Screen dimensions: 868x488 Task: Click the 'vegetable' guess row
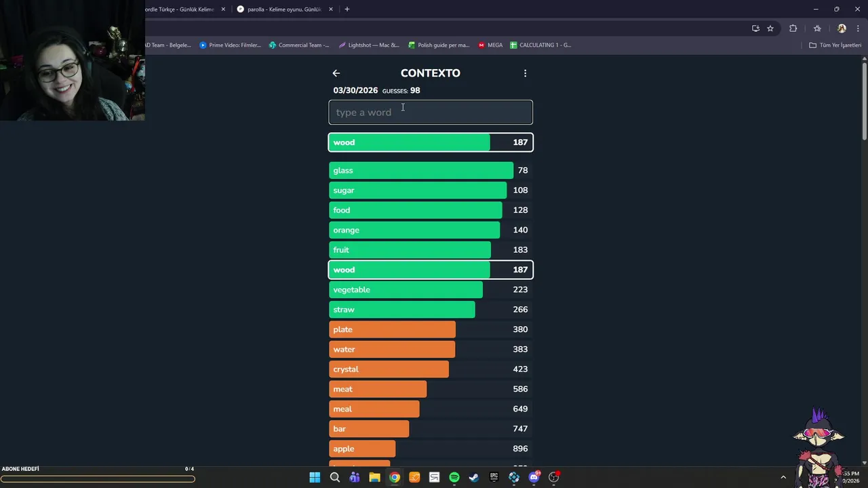[x=431, y=289]
